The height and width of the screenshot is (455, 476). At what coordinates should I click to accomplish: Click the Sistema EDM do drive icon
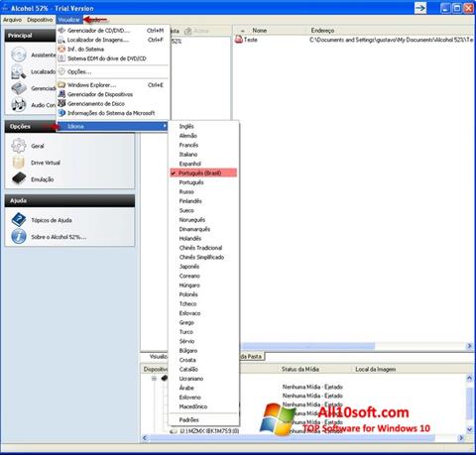pyautogui.click(x=61, y=58)
